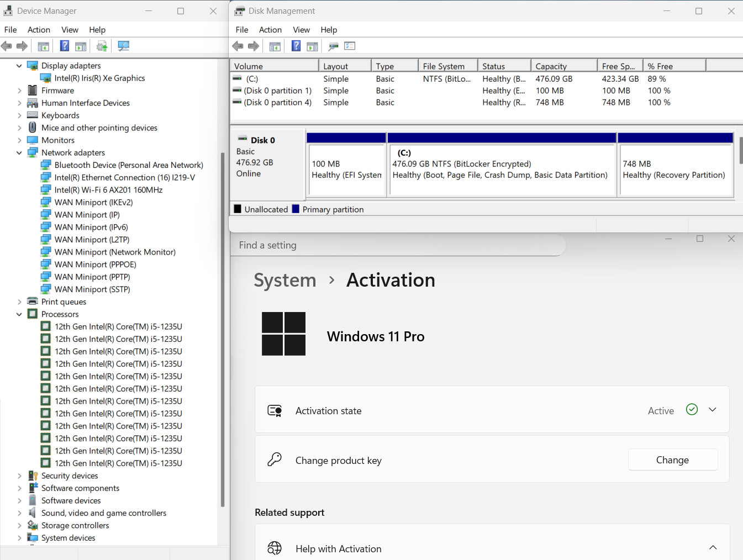Click Help with Activation globe icon

275,548
